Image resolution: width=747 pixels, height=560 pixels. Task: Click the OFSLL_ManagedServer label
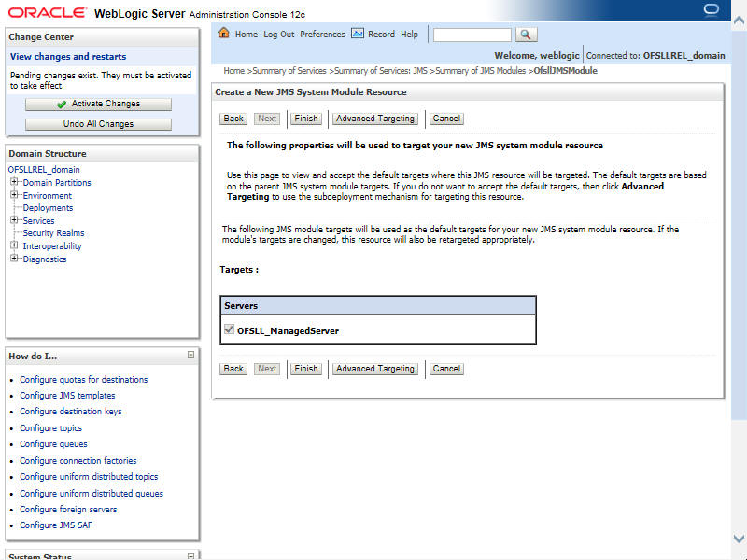tap(288, 331)
